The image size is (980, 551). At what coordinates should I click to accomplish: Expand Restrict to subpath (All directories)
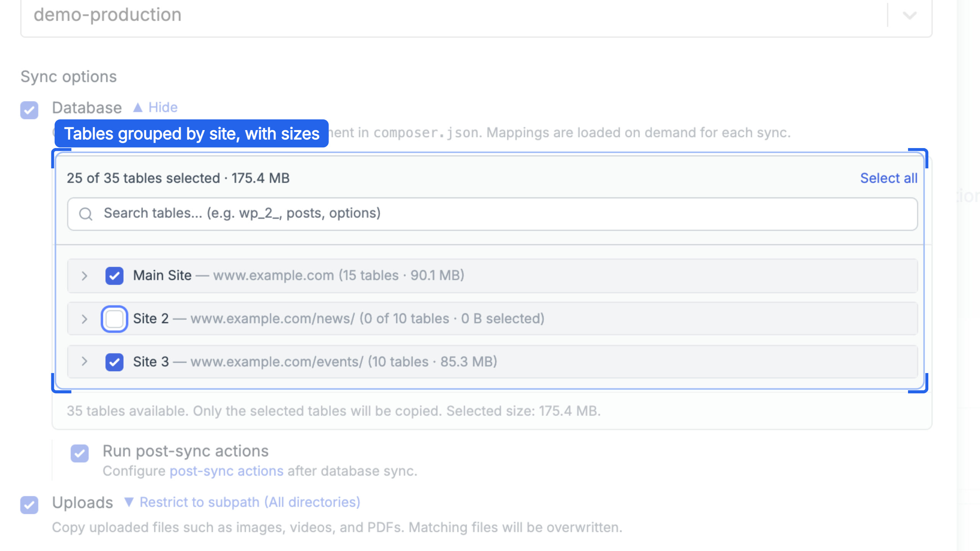pyautogui.click(x=243, y=502)
